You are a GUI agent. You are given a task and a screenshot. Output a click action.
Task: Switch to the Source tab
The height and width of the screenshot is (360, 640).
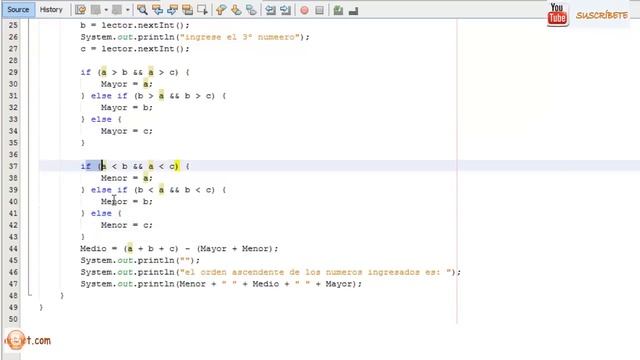[x=18, y=9]
